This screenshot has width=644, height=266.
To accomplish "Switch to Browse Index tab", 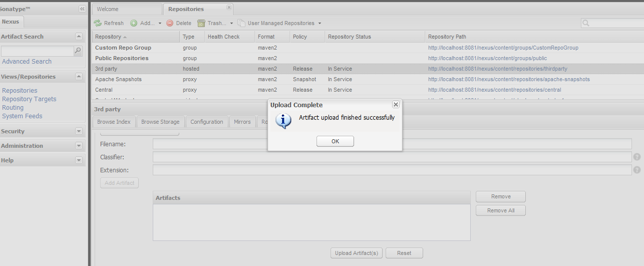I will 114,122.
